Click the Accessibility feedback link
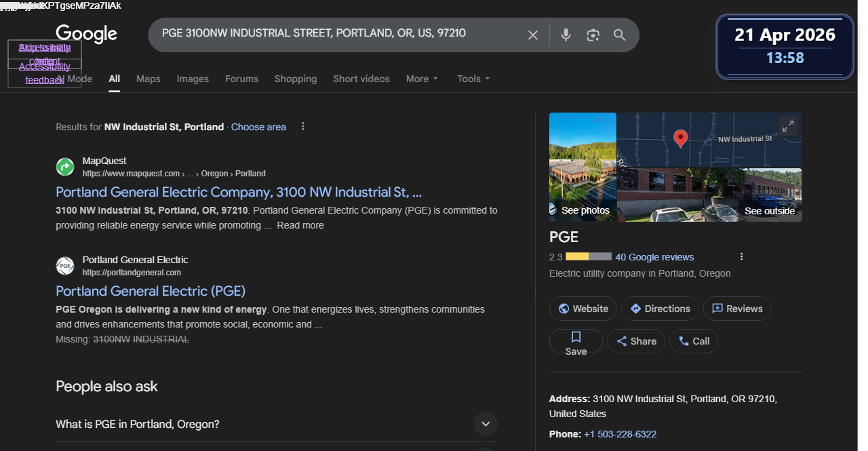This screenshot has height=451, width=868. [45, 73]
